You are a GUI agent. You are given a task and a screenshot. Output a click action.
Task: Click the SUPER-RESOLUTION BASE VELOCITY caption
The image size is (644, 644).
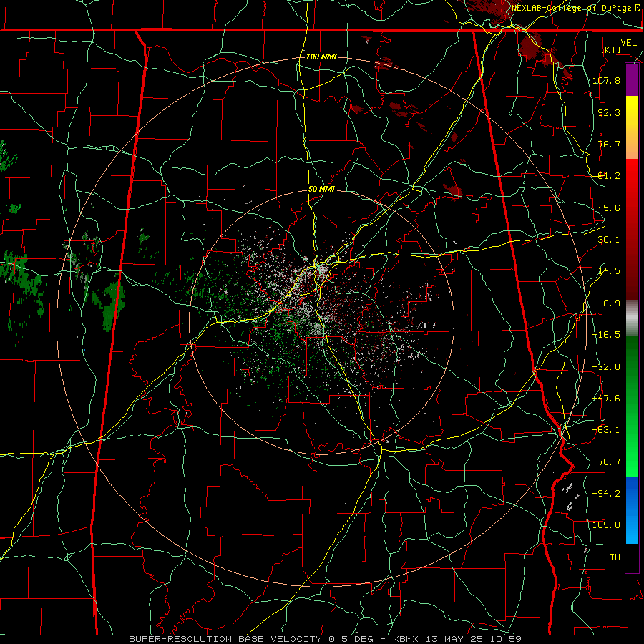(225, 639)
